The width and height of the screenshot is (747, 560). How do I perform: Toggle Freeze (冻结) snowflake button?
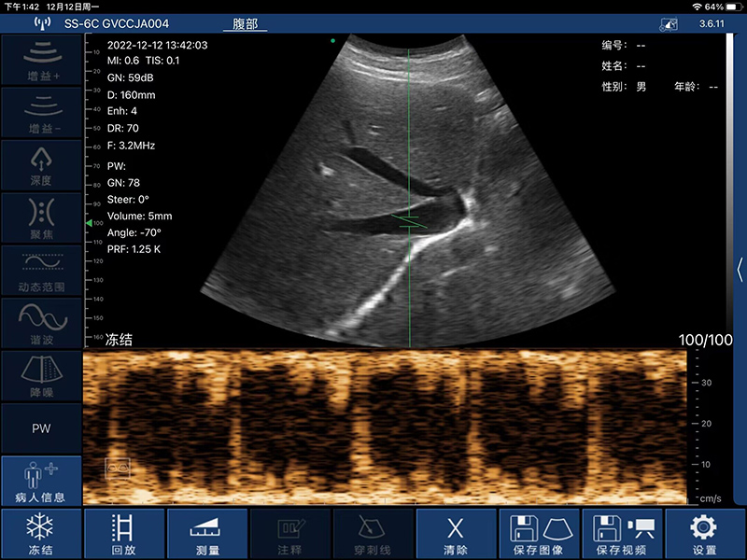point(40,535)
